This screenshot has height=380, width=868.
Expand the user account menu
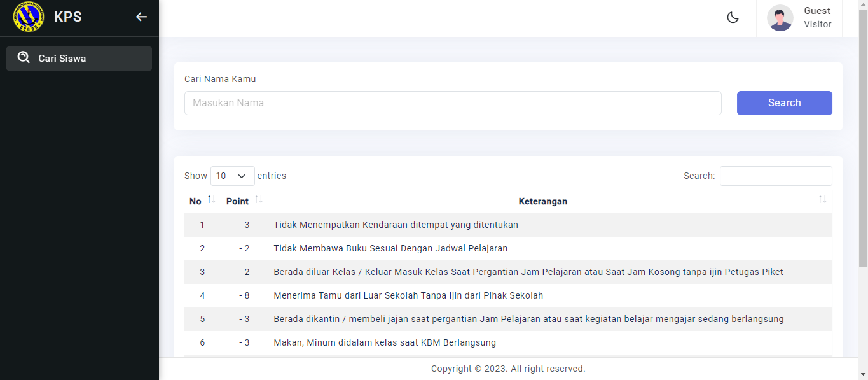799,17
